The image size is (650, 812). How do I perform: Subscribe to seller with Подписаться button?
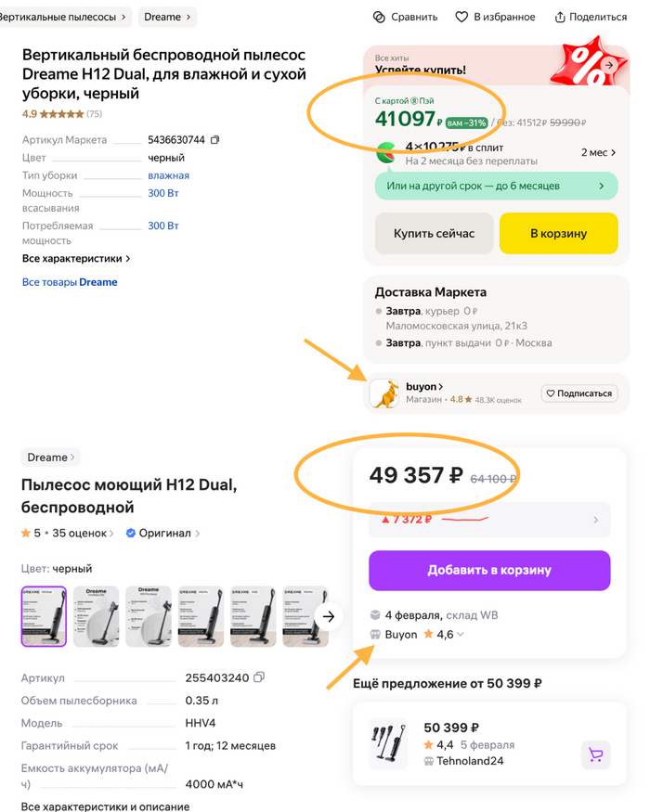point(578,393)
